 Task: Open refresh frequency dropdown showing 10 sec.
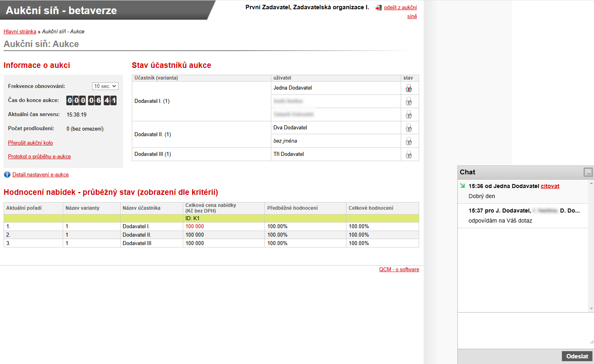point(105,86)
